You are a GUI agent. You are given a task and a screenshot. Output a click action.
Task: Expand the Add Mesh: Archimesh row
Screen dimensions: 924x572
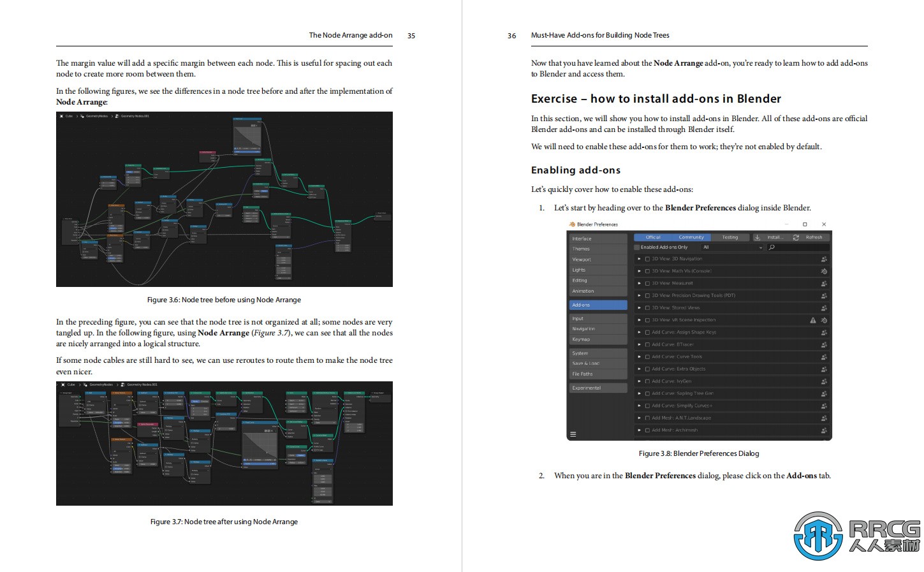(x=640, y=430)
